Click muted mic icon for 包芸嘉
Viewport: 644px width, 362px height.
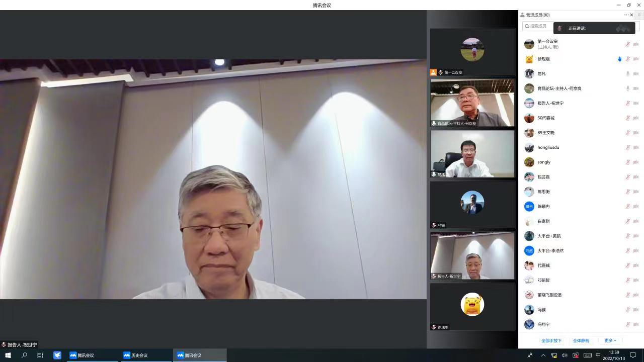click(627, 177)
